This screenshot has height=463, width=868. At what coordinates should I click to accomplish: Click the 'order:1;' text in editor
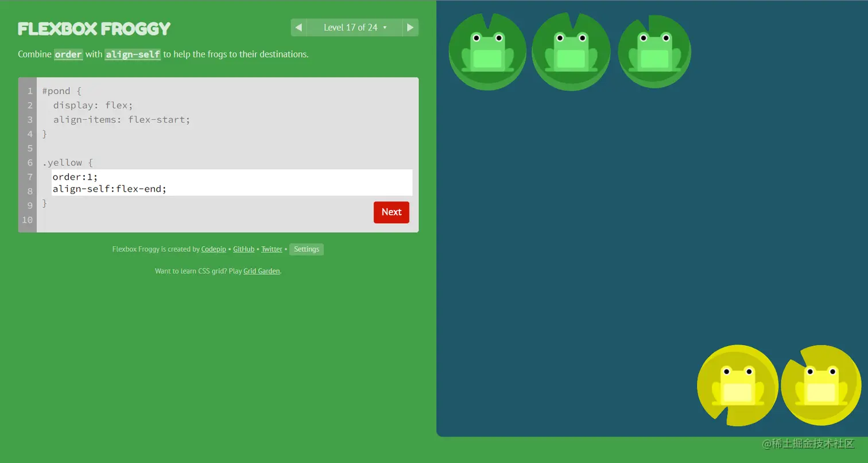pos(75,177)
